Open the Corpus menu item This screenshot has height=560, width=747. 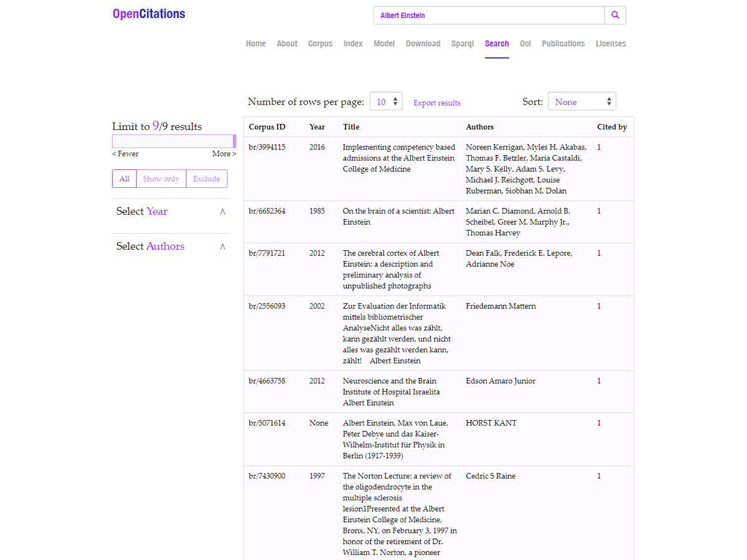point(320,44)
